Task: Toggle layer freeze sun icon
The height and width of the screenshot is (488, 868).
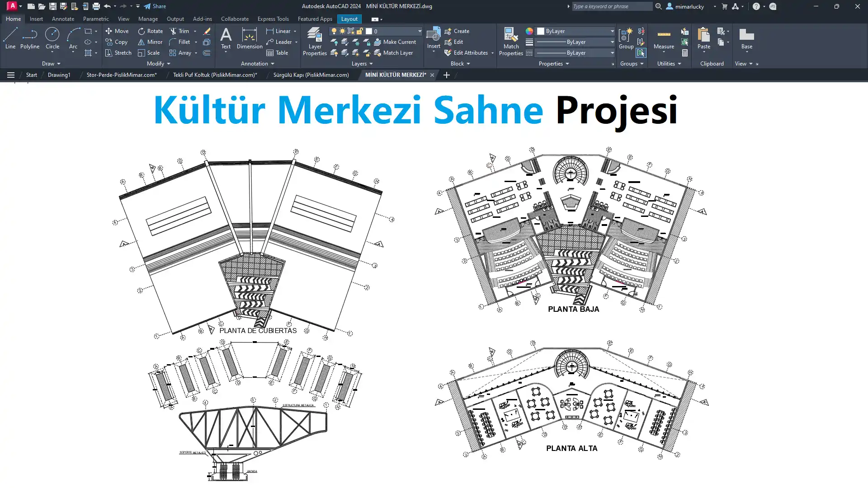Action: (x=342, y=31)
